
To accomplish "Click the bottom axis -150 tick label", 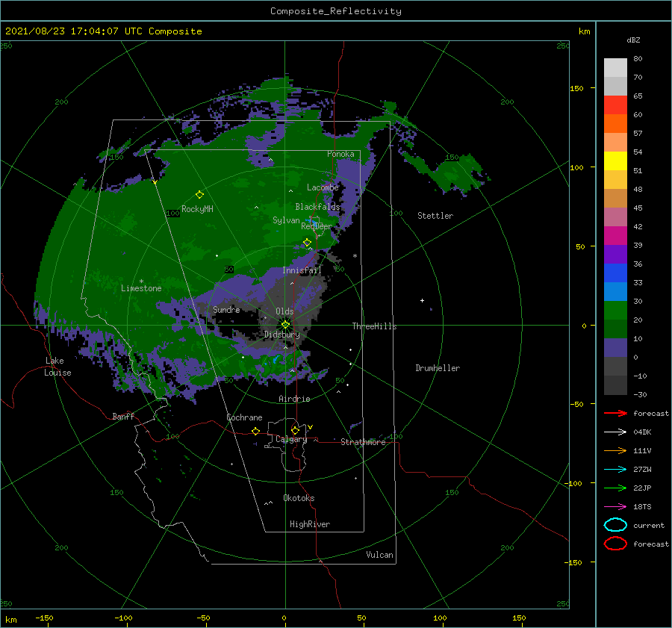I will point(44,618).
